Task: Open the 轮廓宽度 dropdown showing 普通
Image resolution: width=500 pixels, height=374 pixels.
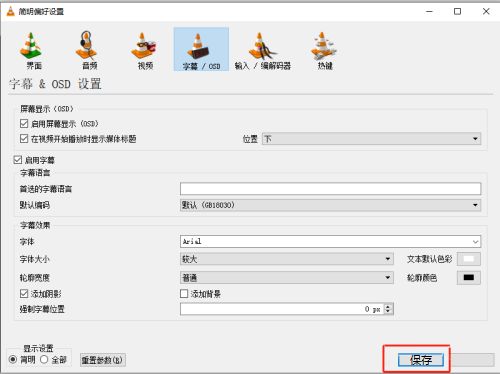Action: point(287,277)
